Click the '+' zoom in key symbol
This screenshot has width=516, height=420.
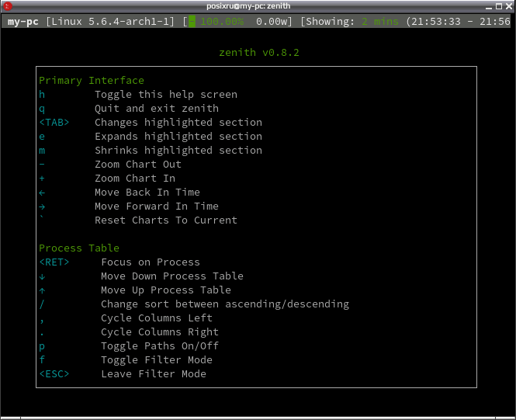(x=42, y=179)
